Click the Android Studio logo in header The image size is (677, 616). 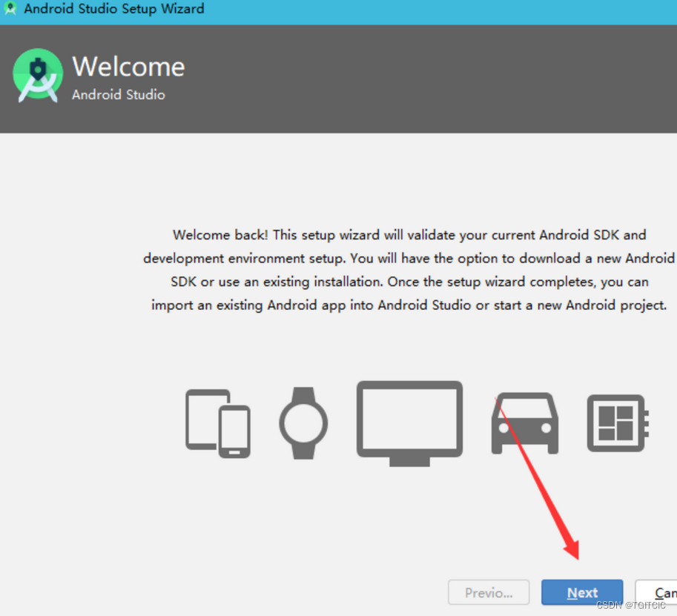tap(38, 75)
